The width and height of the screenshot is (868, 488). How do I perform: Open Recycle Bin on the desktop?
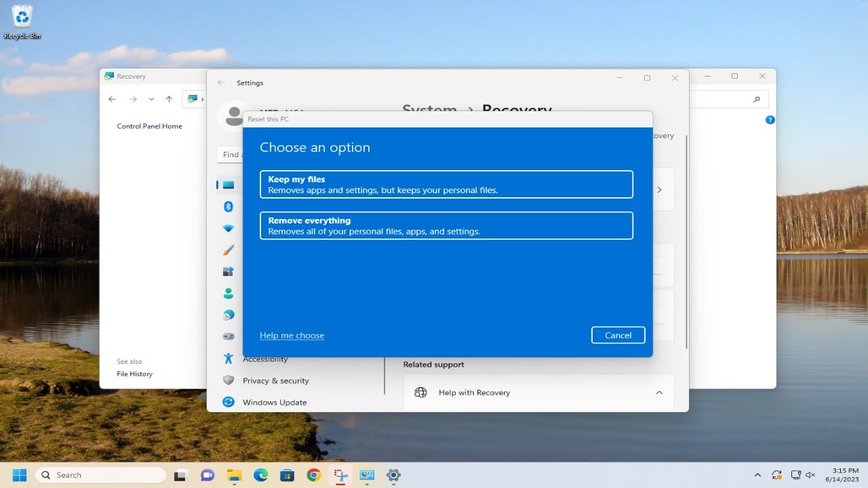point(22,22)
